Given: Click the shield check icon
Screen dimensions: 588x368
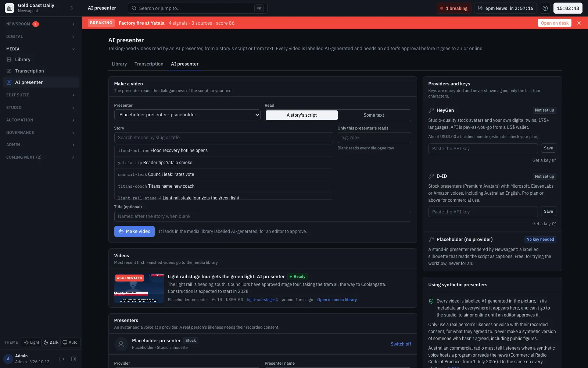Looking at the screenshot, I should pos(431,301).
